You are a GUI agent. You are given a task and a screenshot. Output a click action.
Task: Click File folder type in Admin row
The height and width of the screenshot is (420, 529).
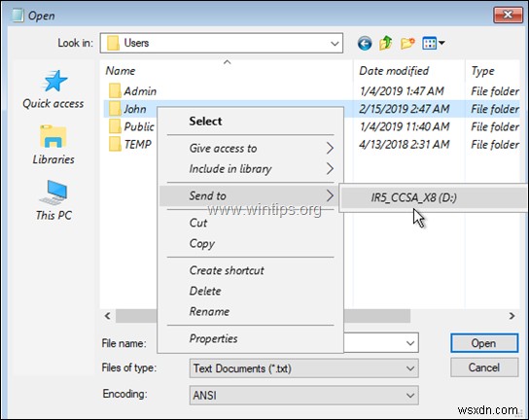point(495,91)
